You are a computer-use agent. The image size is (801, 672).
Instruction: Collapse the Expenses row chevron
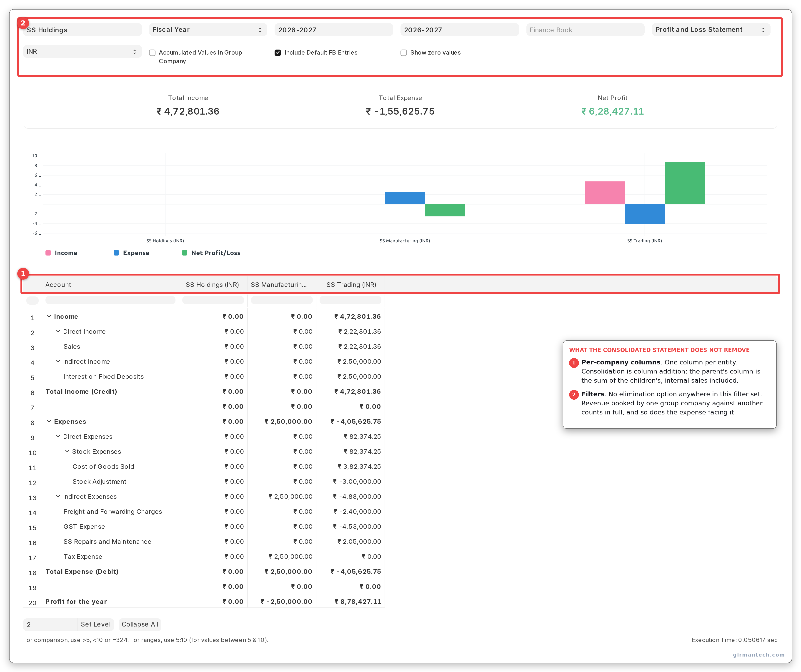pos(49,421)
